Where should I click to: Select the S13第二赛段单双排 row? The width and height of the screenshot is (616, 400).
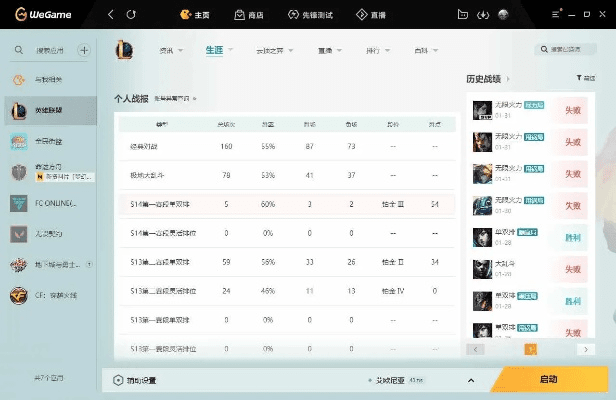tap(287, 262)
